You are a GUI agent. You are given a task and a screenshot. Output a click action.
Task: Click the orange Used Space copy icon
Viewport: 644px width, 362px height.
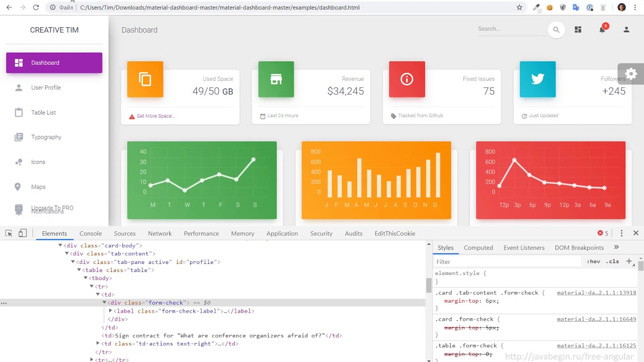(145, 79)
